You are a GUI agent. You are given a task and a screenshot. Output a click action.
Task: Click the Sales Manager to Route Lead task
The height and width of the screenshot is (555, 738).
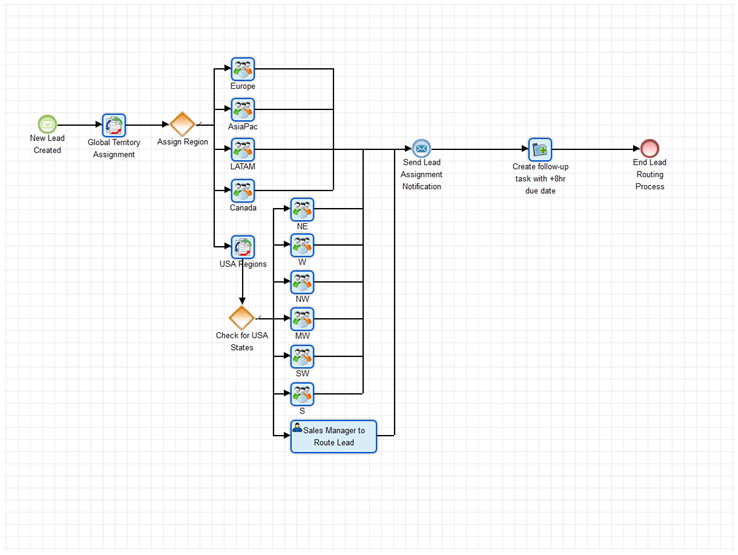pyautogui.click(x=334, y=436)
